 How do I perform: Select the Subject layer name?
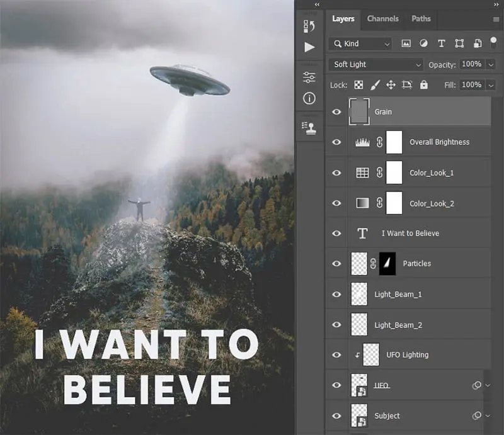387,415
